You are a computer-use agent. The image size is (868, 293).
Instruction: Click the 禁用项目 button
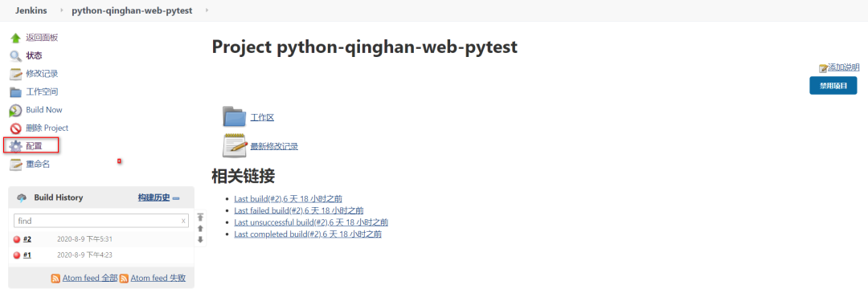833,86
